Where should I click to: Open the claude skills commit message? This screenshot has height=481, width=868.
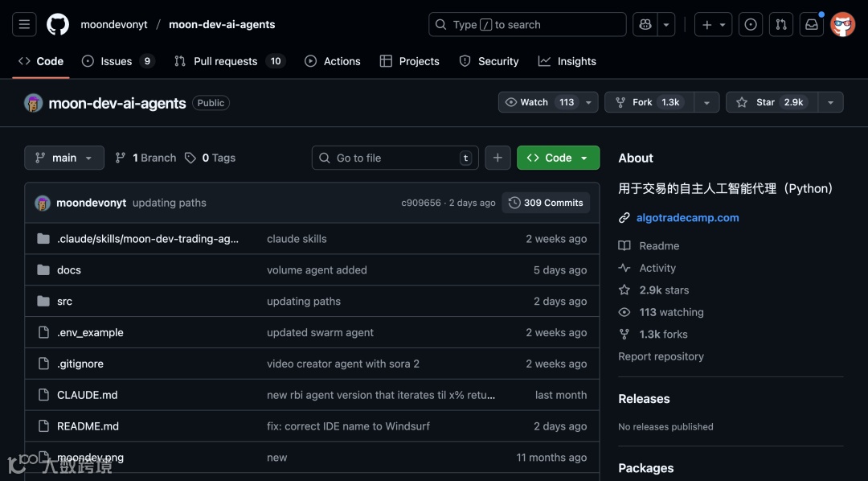(x=297, y=239)
